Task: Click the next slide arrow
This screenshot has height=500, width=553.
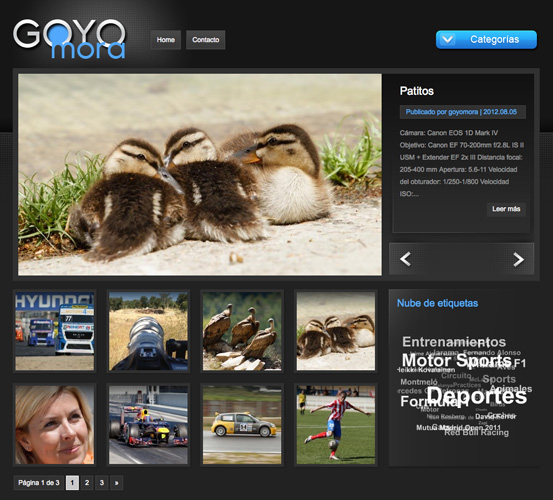Action: 518,259
